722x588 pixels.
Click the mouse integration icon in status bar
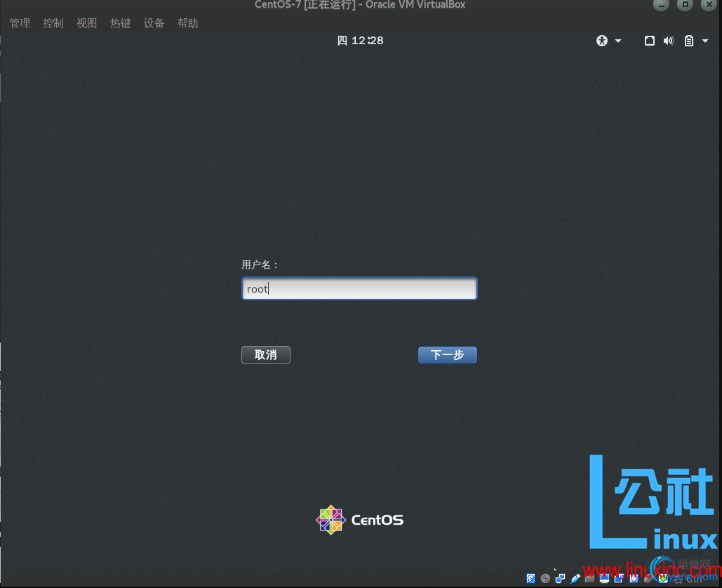[x=648, y=579]
